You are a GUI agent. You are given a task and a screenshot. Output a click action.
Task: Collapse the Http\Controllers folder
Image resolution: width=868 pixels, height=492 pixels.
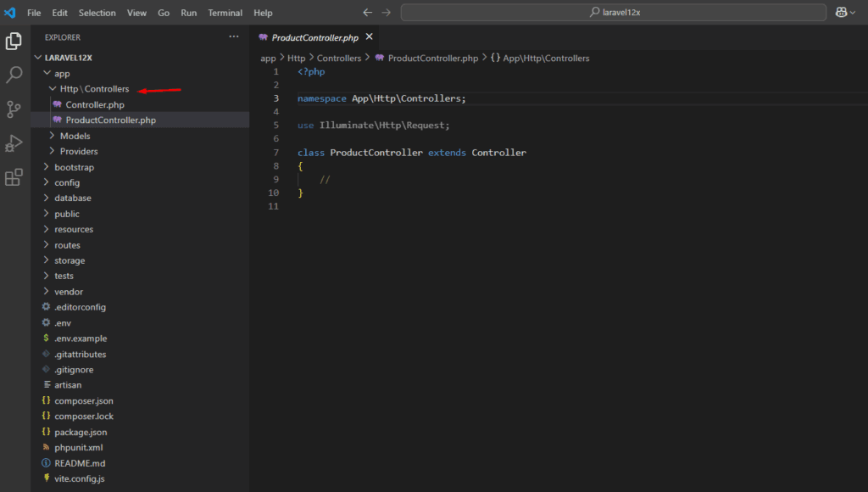(x=94, y=89)
